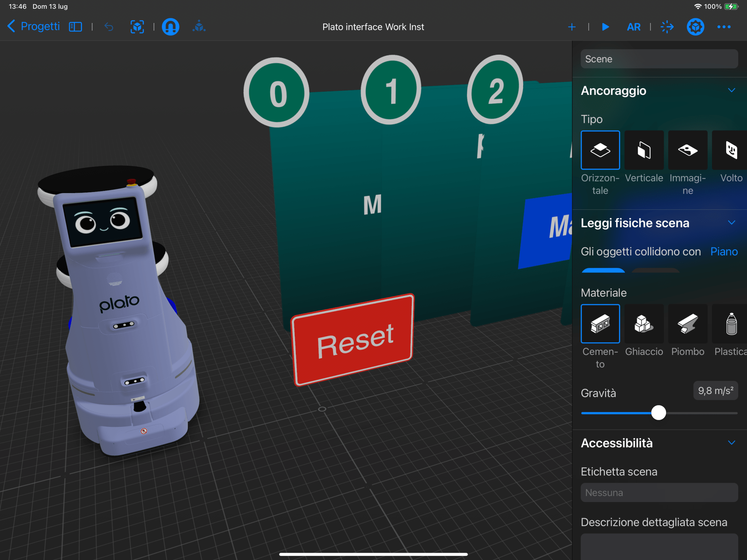747x560 pixels.
Task: Adjust the Gravità slider handle
Action: tap(658, 413)
